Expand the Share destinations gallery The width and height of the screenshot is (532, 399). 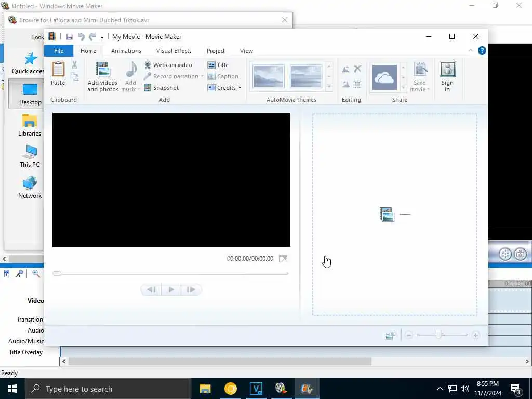(x=403, y=88)
